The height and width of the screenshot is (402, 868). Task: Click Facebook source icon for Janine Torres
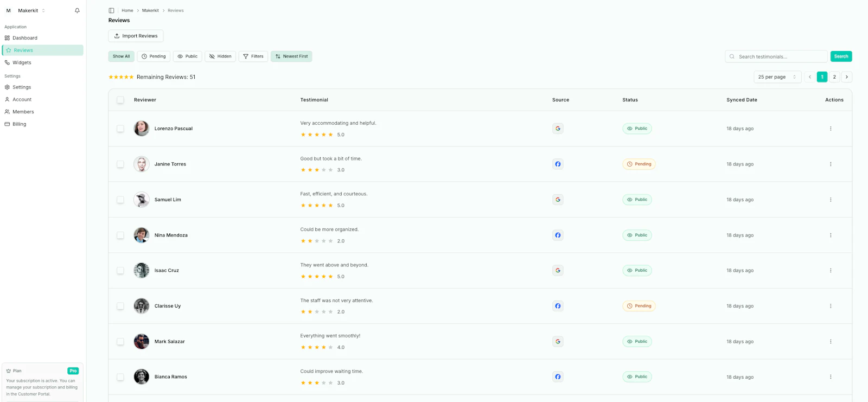click(558, 164)
